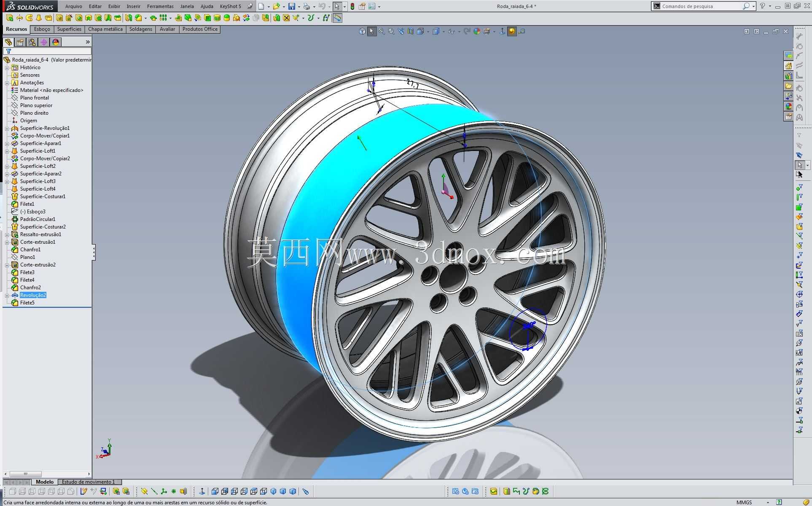
Task: Expand Corte-extrusão2 feature node
Action: (x=7, y=265)
